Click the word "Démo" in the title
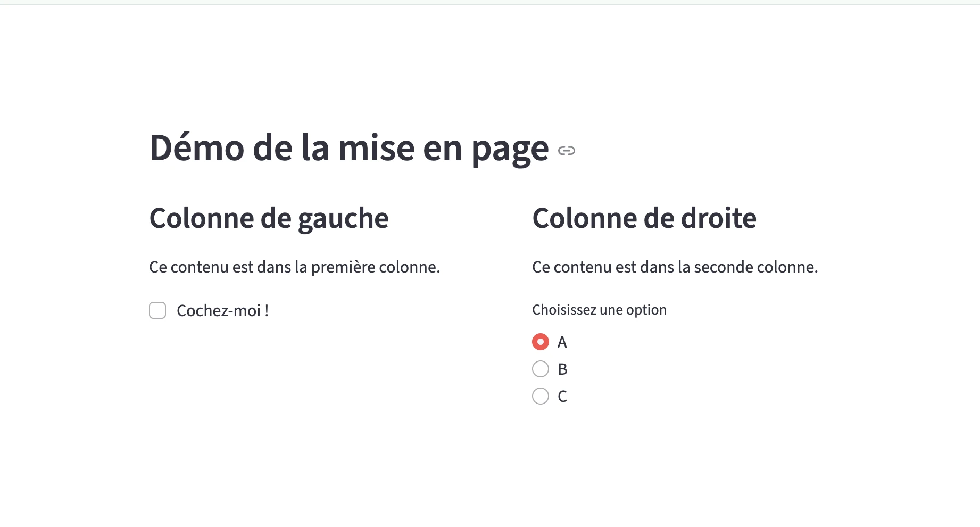The width and height of the screenshot is (980, 527). click(x=197, y=149)
